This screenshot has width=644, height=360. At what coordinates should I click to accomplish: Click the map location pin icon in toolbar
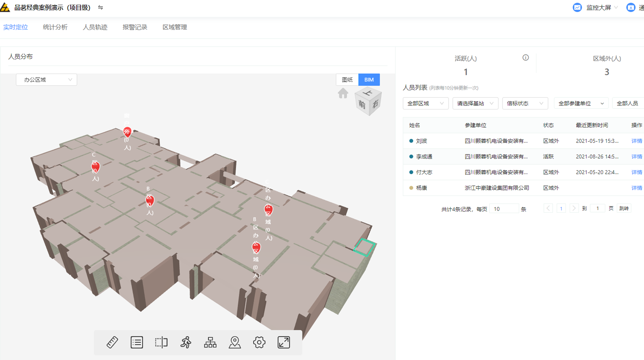click(235, 342)
